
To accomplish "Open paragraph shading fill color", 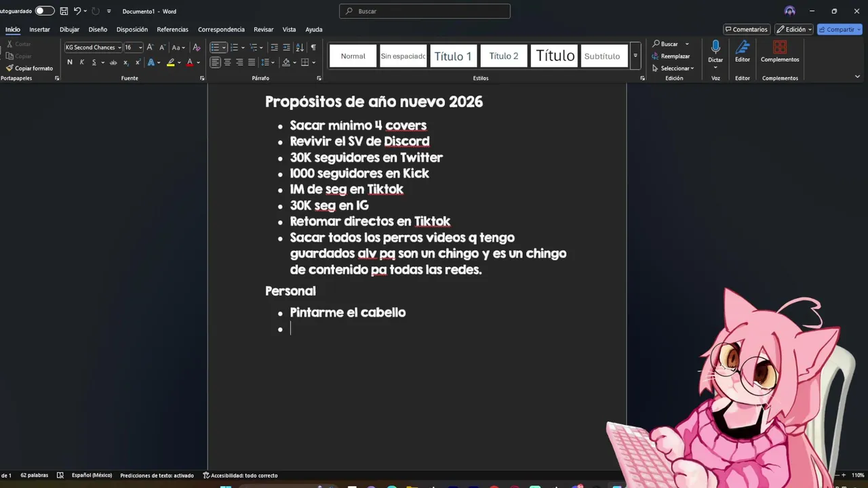I will [286, 62].
